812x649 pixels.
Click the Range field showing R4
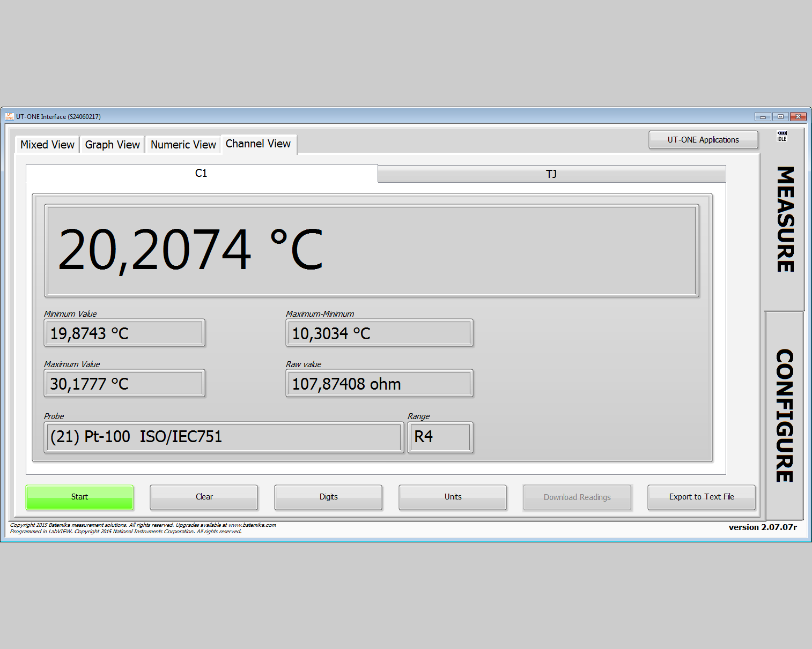tap(440, 437)
